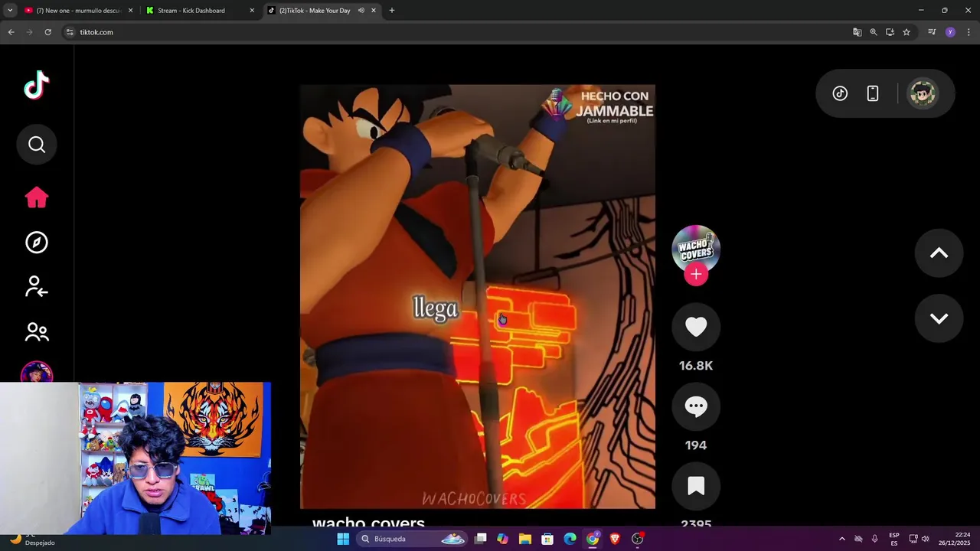Save the video with the bookmark icon
Screen dimensions: 980x551
pyautogui.click(x=696, y=486)
